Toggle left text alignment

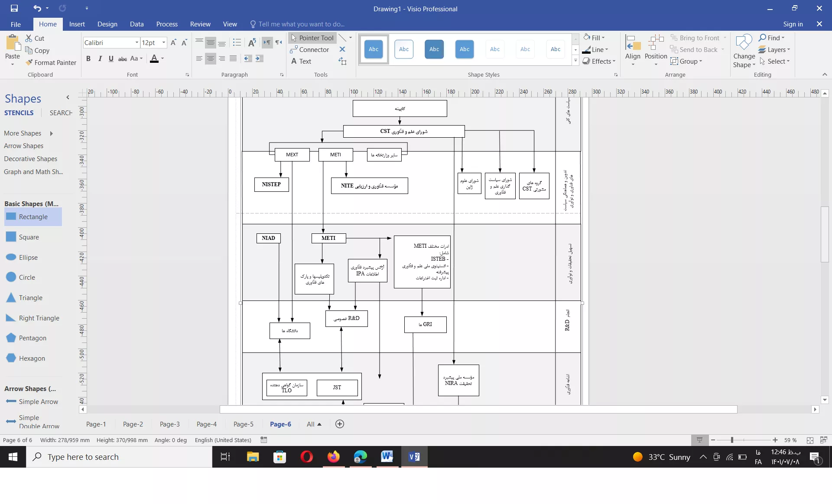coord(199,58)
